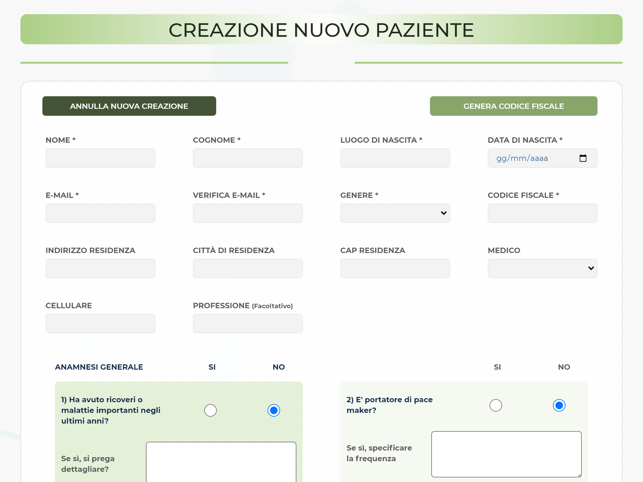Open the Genere dropdown
The image size is (643, 482).
point(395,213)
